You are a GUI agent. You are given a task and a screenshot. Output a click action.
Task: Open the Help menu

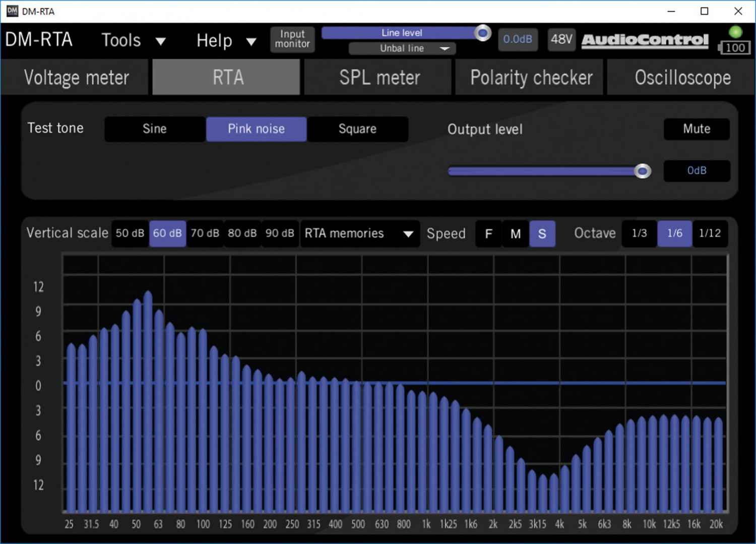pyautogui.click(x=214, y=40)
